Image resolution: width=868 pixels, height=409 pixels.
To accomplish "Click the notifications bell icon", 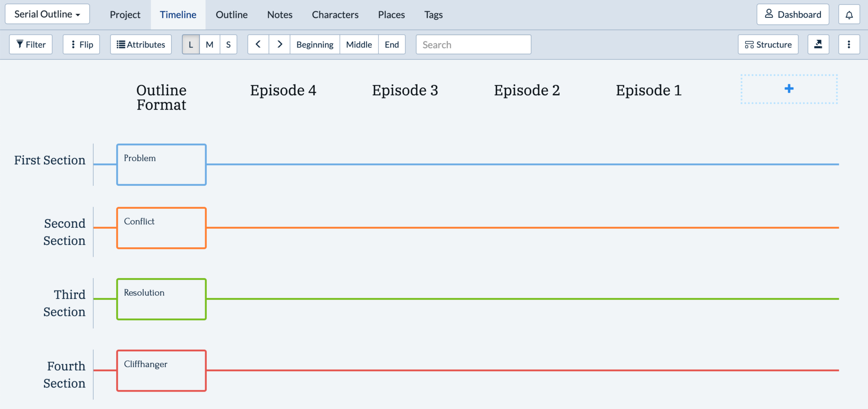I will [849, 15].
